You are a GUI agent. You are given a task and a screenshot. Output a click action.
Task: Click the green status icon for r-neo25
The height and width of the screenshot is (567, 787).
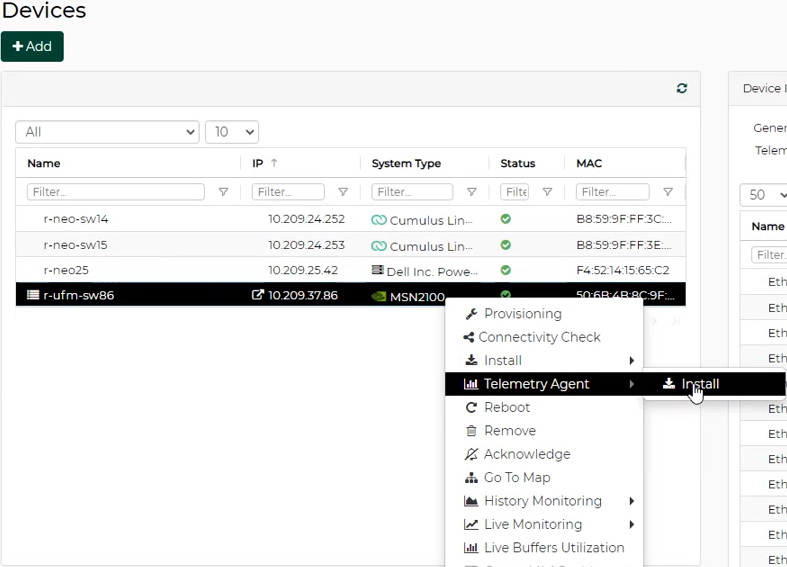(x=506, y=270)
